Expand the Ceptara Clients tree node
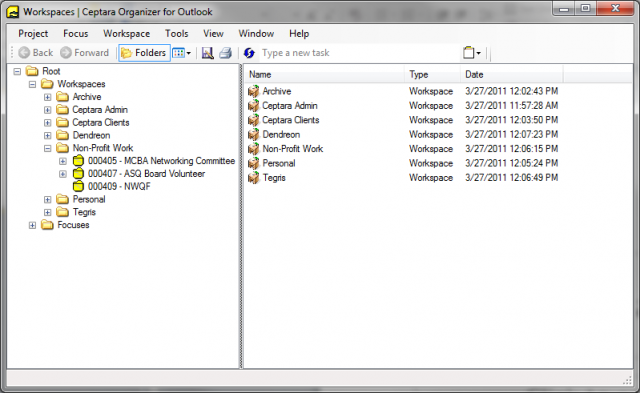This screenshot has width=640, height=393. [48, 123]
